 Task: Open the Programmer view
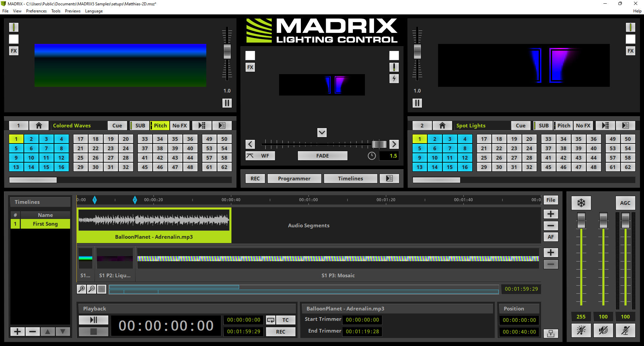coord(294,179)
